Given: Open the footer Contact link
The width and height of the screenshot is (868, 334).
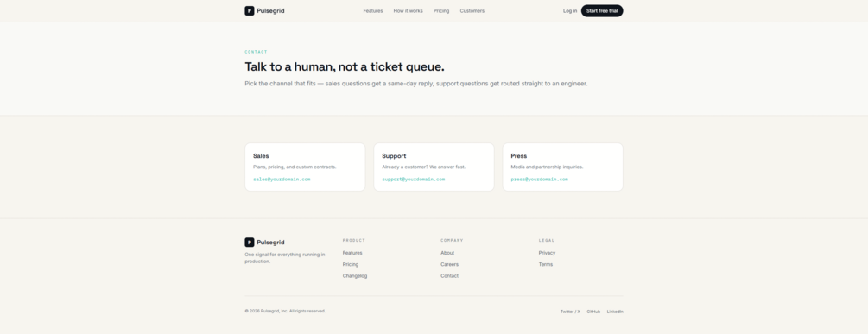Looking at the screenshot, I should coord(449,276).
